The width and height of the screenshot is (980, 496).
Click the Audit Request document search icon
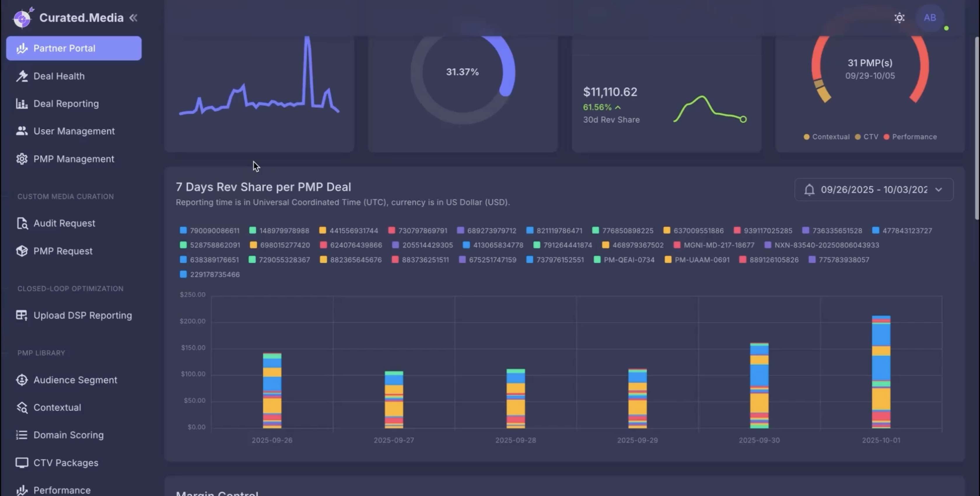pyautogui.click(x=22, y=223)
